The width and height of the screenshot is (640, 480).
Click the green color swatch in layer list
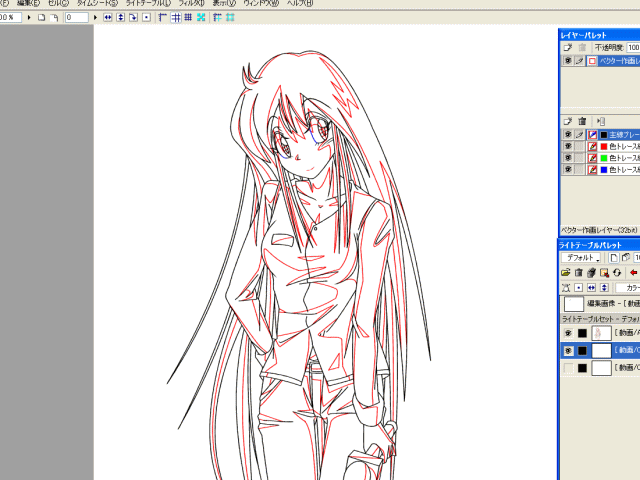[604, 158]
